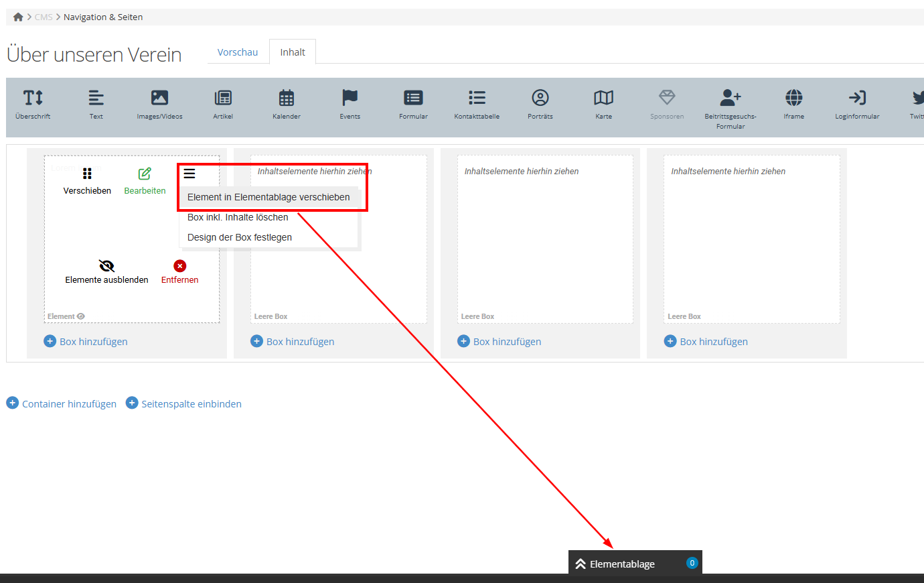Viewport: 924px width, 583px height.
Task: Toggle Elemente ausblenden eye icon
Action: (106, 266)
